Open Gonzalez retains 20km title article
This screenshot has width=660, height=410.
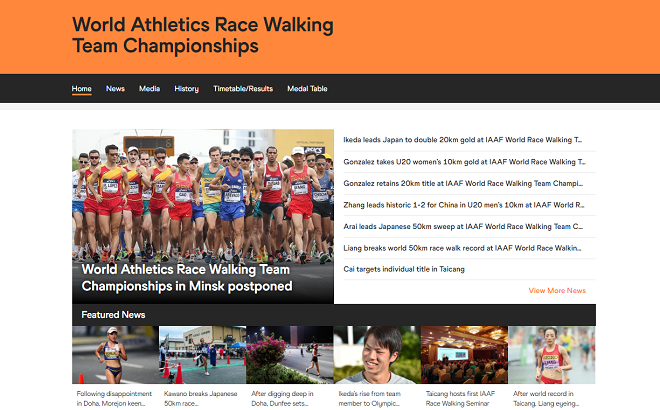point(463,184)
